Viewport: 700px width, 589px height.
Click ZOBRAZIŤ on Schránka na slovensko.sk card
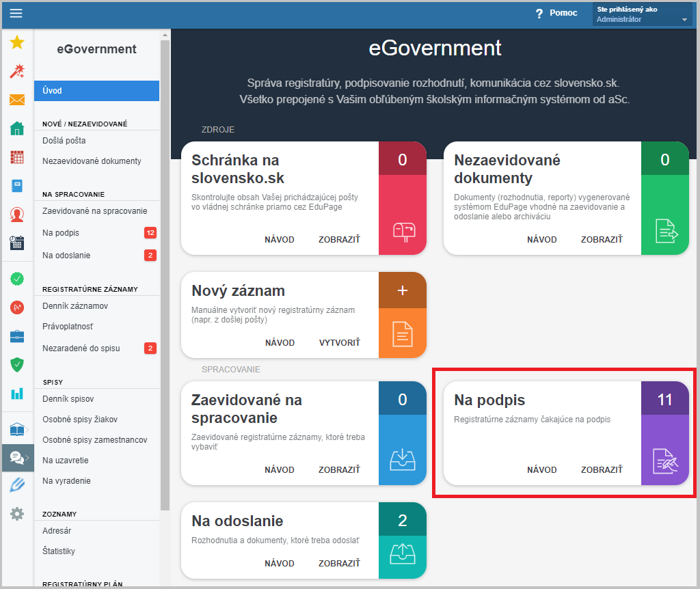(x=339, y=240)
